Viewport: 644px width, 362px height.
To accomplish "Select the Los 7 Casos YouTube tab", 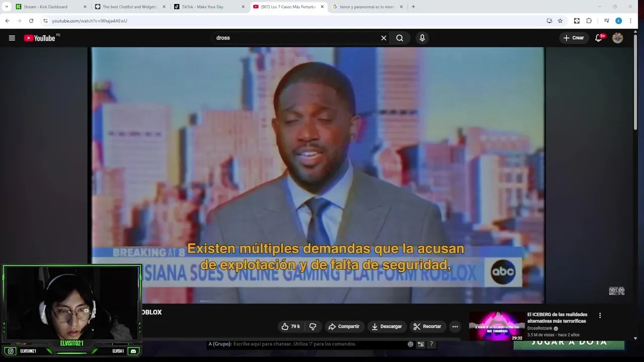I will [x=288, y=7].
